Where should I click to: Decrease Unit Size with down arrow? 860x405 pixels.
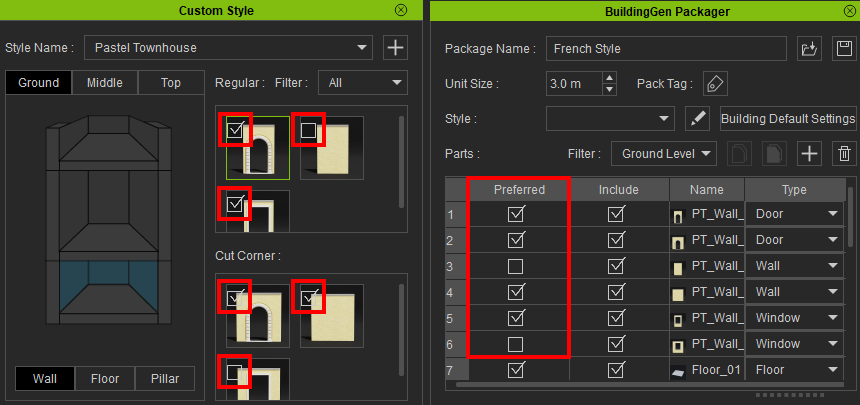click(x=610, y=89)
